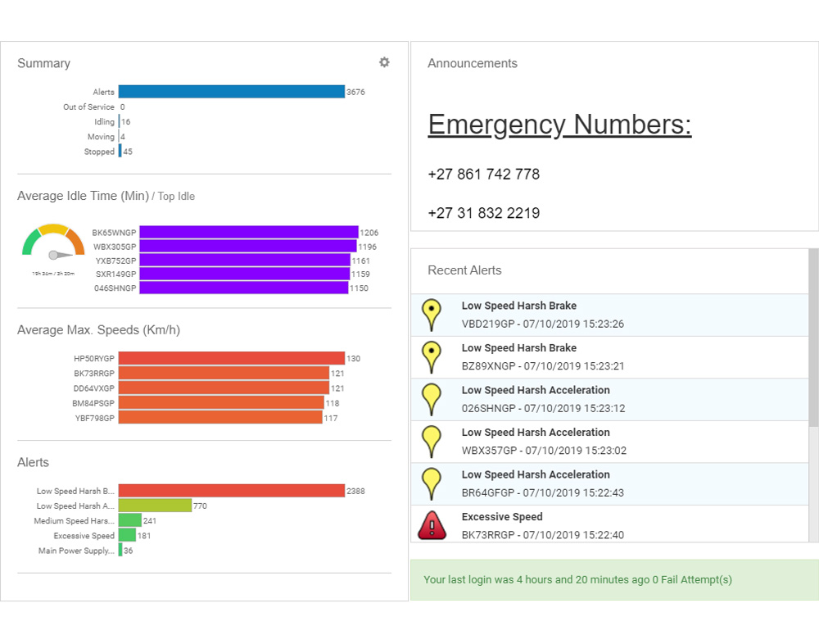Click the yellow pin icon for VBD219GP alert
Image resolution: width=819 pixels, height=644 pixels.
click(x=431, y=314)
